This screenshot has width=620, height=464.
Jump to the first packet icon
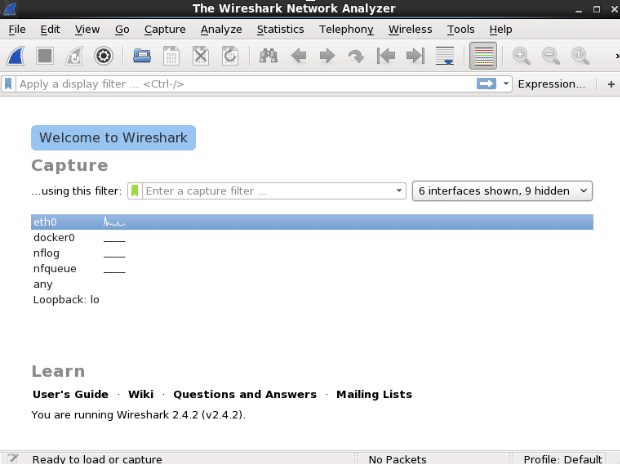coord(386,56)
